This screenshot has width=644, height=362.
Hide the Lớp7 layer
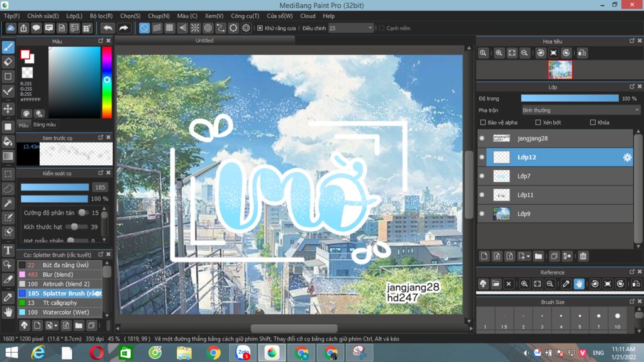[x=482, y=176]
